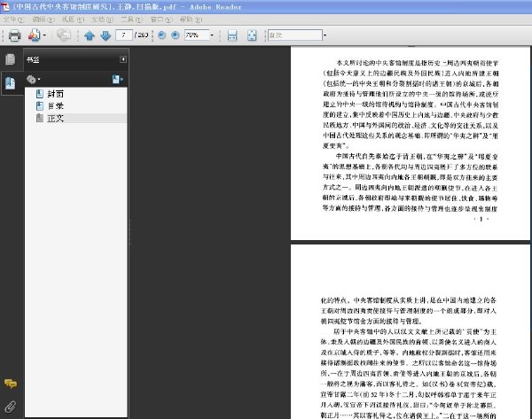
Task: Show the page thumbnails panel
Action: [10, 59]
